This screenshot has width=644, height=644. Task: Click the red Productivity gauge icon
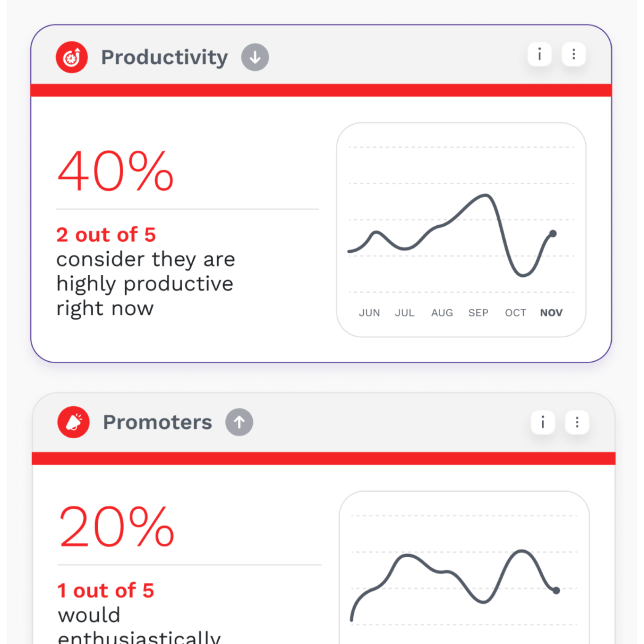tap(72, 57)
